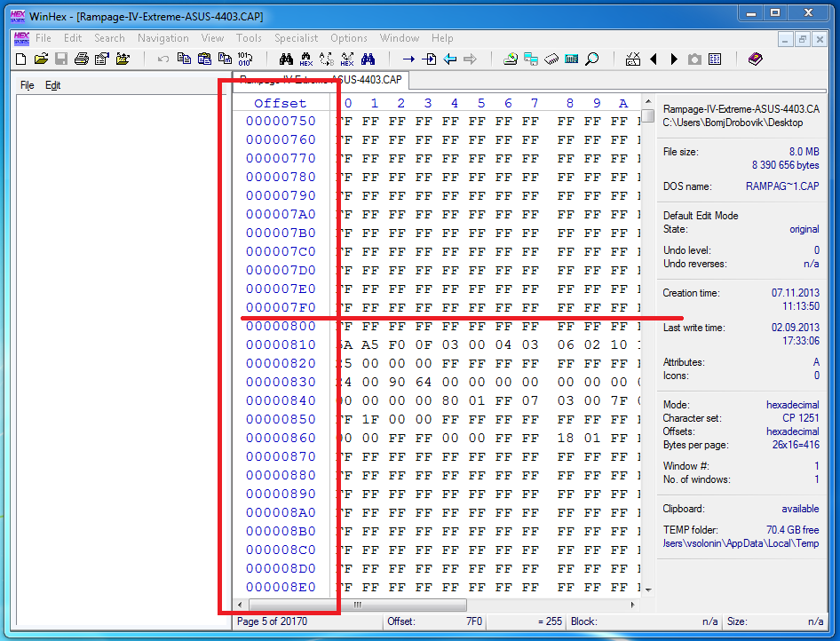Click the Open RAM chip icon

[x=551, y=59]
